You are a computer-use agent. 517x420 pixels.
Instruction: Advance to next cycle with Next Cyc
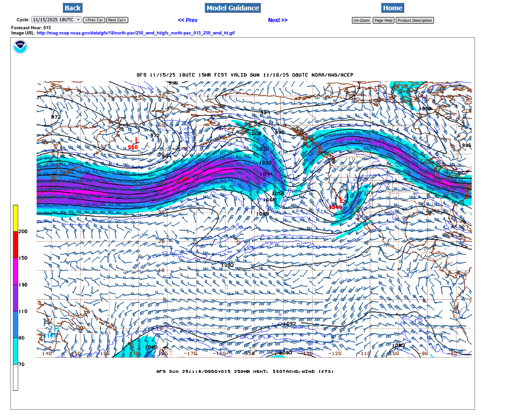[117, 20]
